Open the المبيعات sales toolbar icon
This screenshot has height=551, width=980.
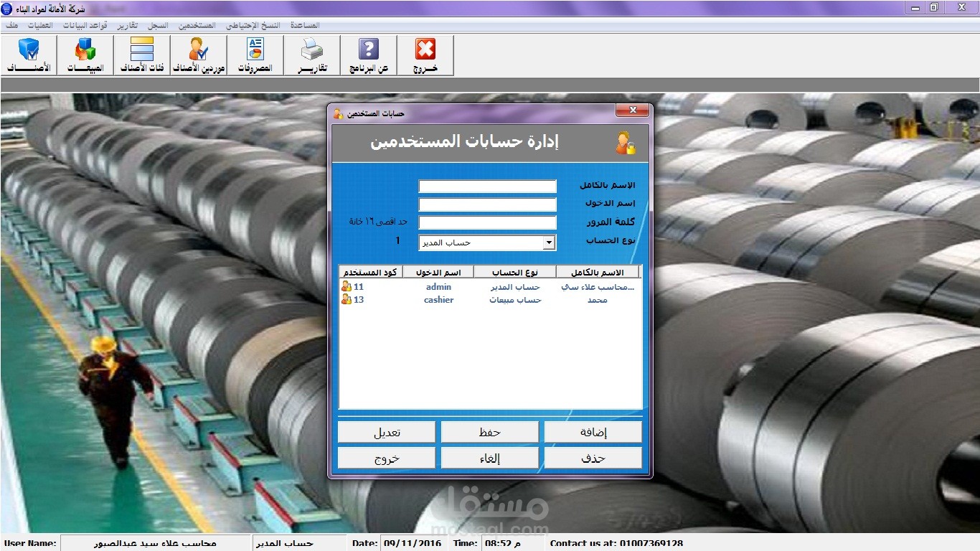pos(85,55)
